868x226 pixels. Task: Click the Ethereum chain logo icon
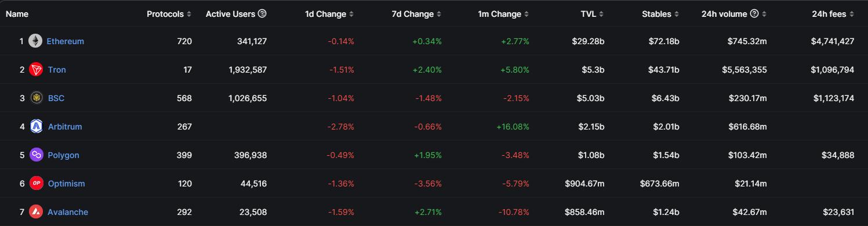36,41
